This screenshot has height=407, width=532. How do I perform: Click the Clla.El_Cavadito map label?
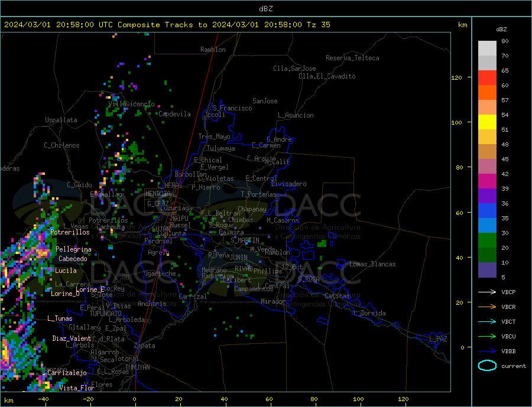[327, 76]
